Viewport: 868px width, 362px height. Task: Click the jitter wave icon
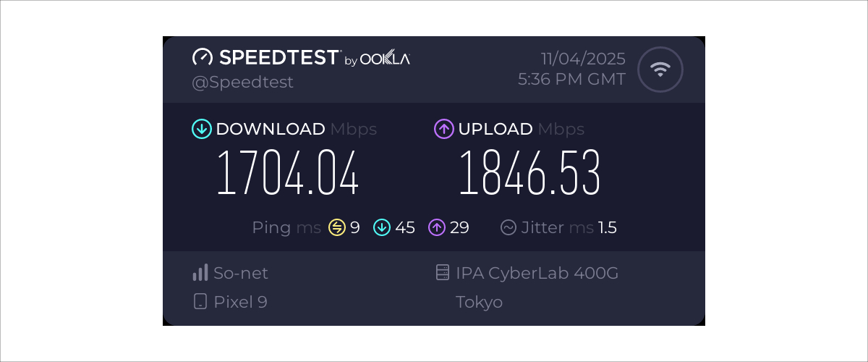tap(509, 227)
